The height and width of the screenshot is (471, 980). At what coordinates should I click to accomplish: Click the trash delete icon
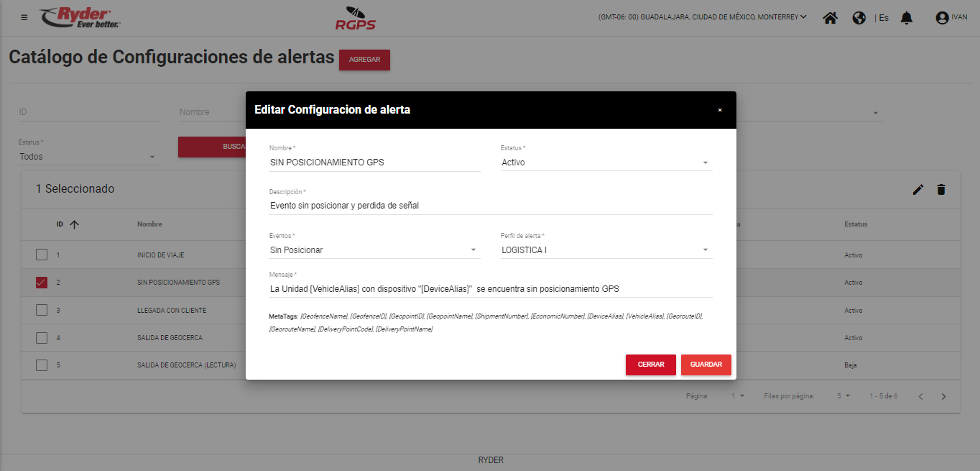point(941,190)
